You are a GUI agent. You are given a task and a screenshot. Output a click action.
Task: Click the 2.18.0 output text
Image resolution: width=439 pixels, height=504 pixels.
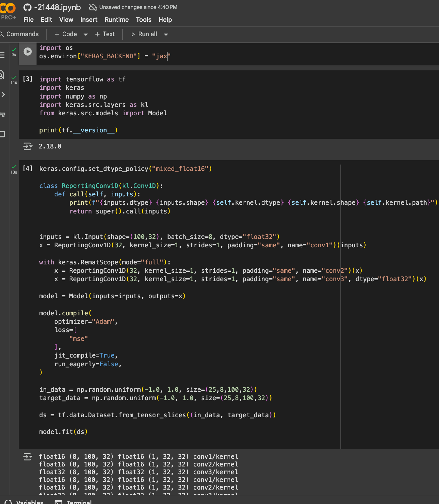(x=50, y=146)
